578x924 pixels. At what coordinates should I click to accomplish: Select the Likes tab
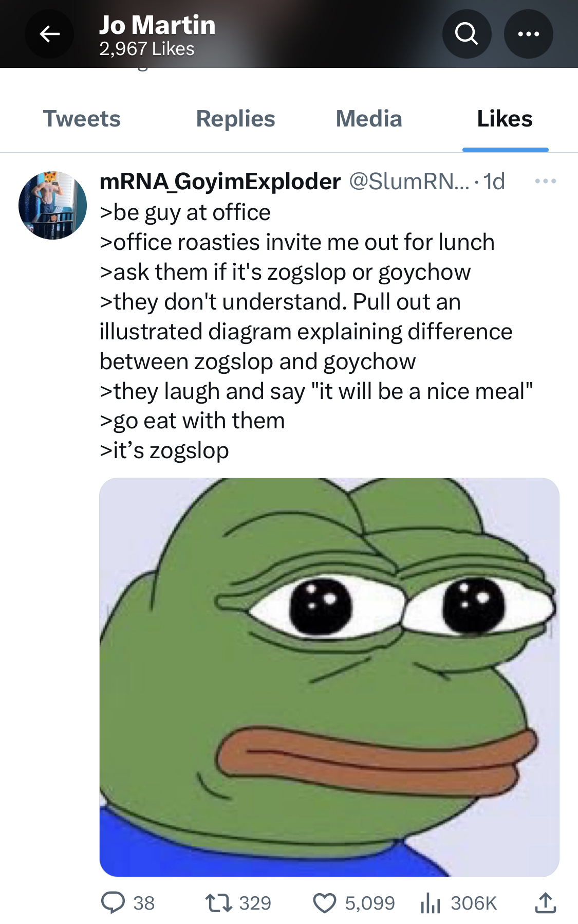click(x=505, y=119)
